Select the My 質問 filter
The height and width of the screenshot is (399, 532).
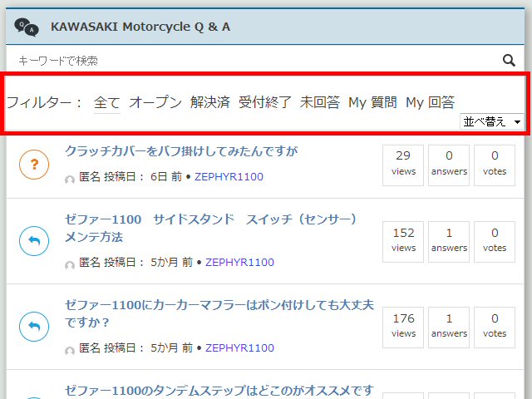point(373,102)
